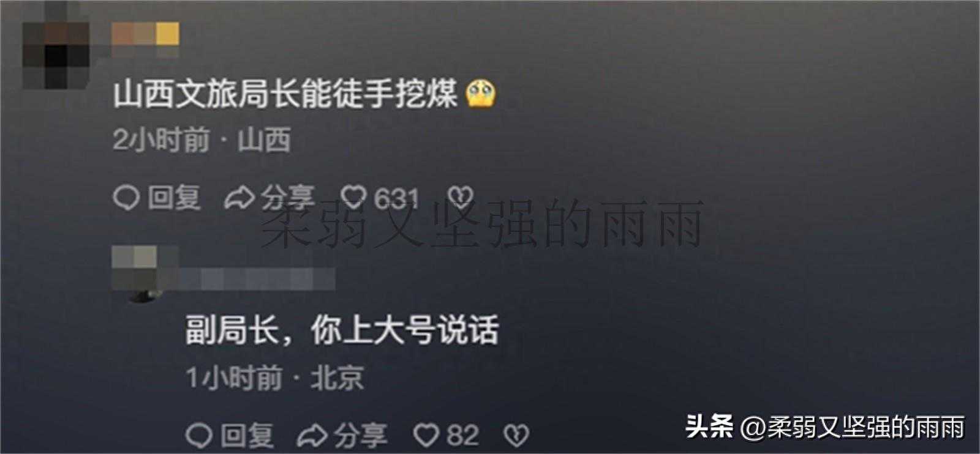
Task: Click 回复 text under the Beijing reply
Action: click(247, 436)
